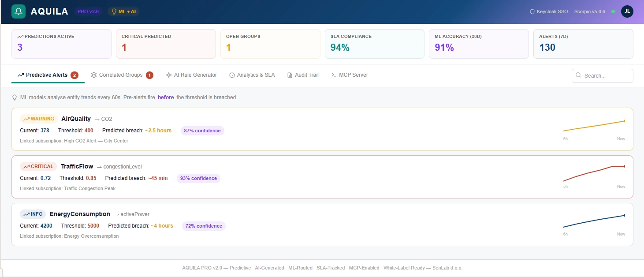Click the PRO v2.0 badge
The width and height of the screenshot is (644, 277).
(x=88, y=11)
